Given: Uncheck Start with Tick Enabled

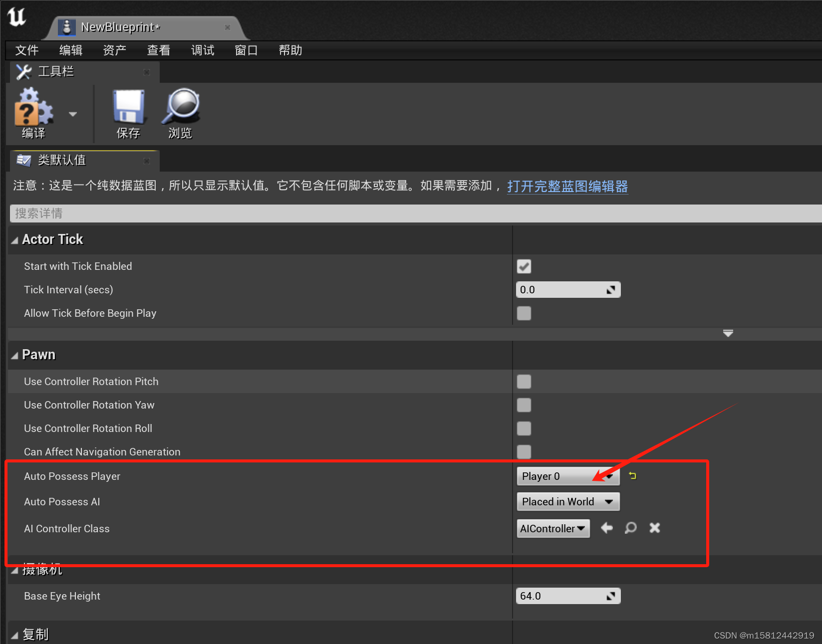Looking at the screenshot, I should click(524, 266).
